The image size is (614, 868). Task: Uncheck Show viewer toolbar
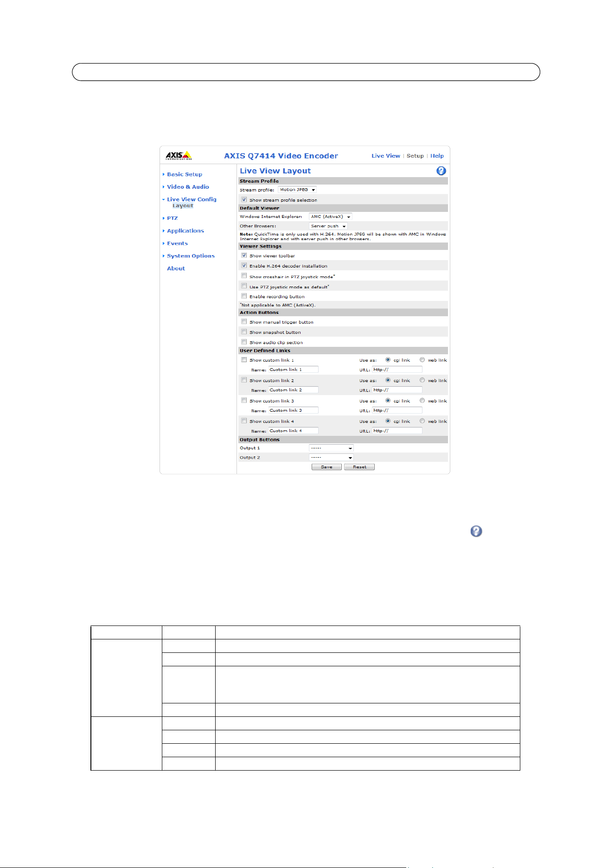pos(244,255)
